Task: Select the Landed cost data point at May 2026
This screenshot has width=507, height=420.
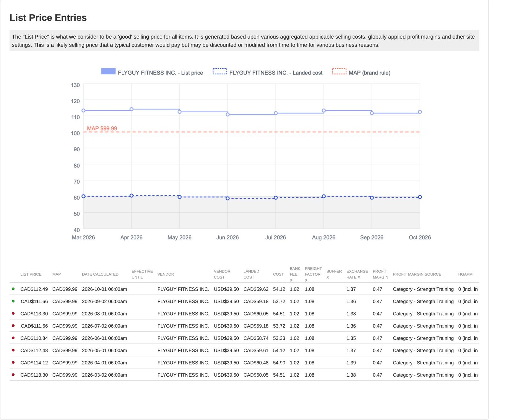Action: pyautogui.click(x=179, y=197)
